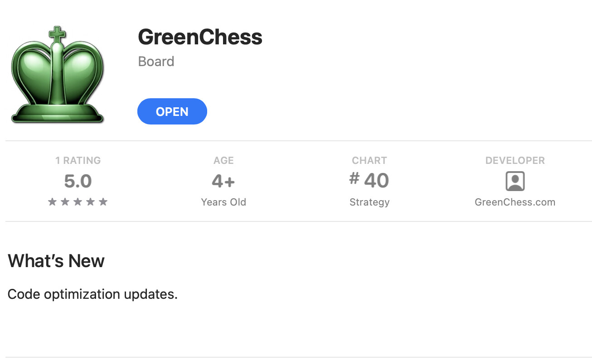Open the GreenChess.com developer link
Image resolution: width=592 pixels, height=364 pixels.
[x=515, y=202]
